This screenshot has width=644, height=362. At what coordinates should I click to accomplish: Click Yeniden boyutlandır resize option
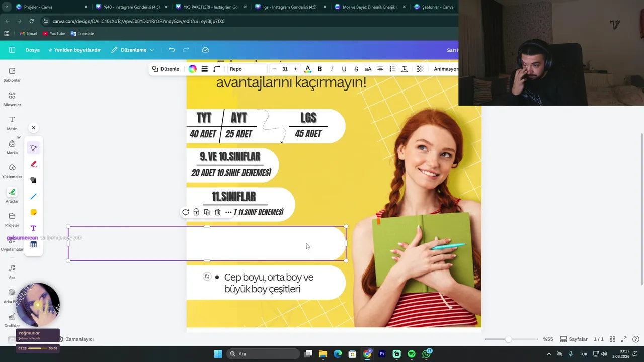pyautogui.click(x=74, y=50)
